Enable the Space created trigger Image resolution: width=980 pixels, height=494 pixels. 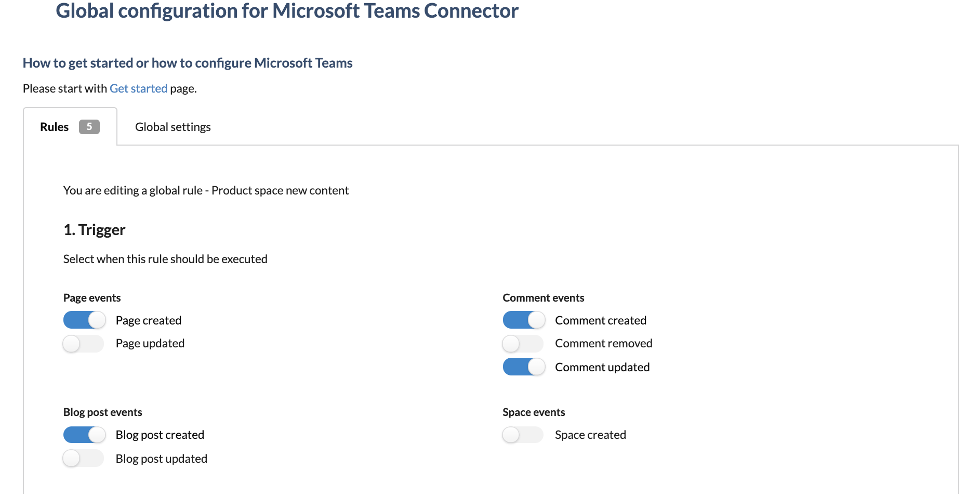click(x=523, y=435)
